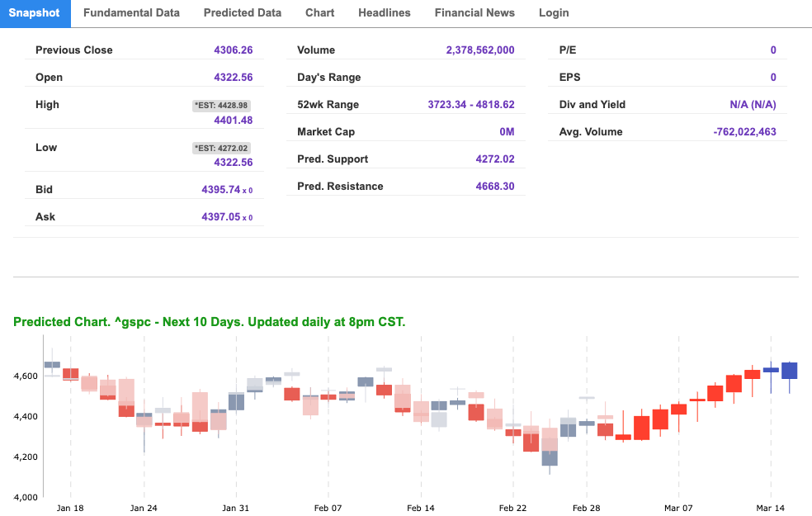
Task: Click the Pred. Support label
Action: (333, 159)
